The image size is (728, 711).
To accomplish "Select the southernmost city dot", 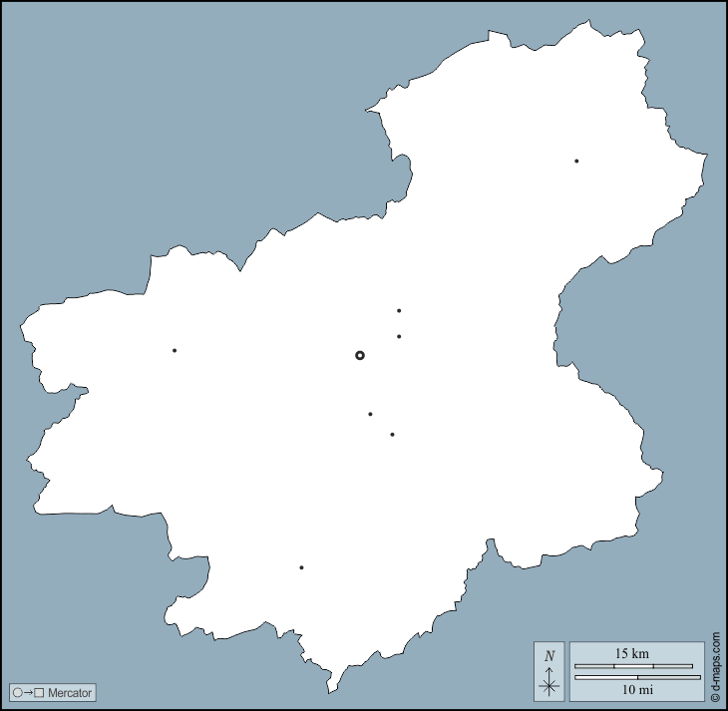I will (x=301, y=567).
